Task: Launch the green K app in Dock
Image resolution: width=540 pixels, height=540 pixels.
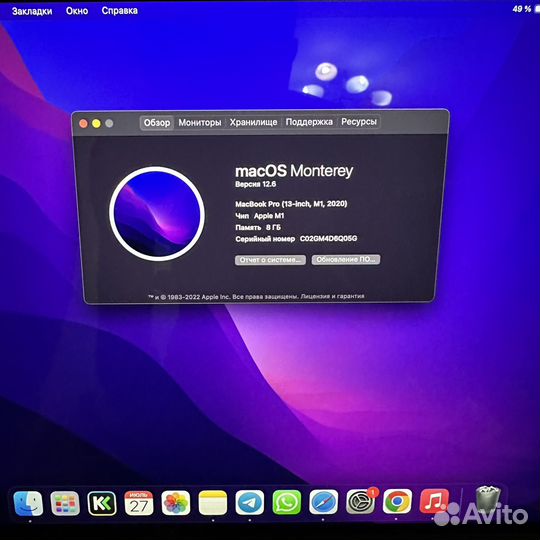Action: (x=102, y=503)
